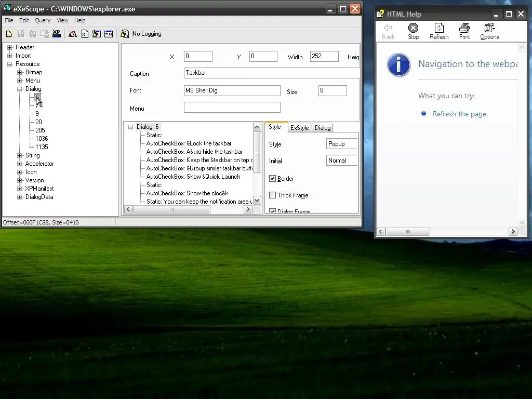Click the Open file icon in eXeScope toolbar
This screenshot has height=399, width=532.
pyautogui.click(x=9, y=34)
